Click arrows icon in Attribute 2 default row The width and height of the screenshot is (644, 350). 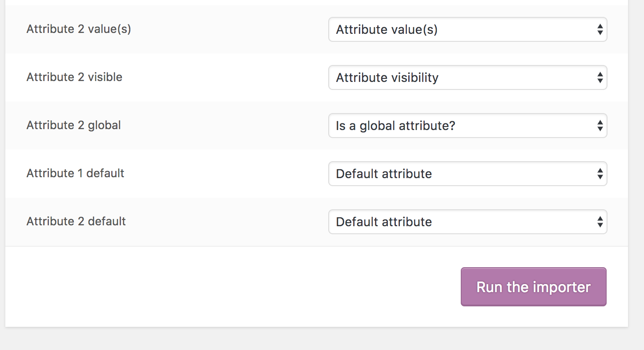(x=600, y=222)
